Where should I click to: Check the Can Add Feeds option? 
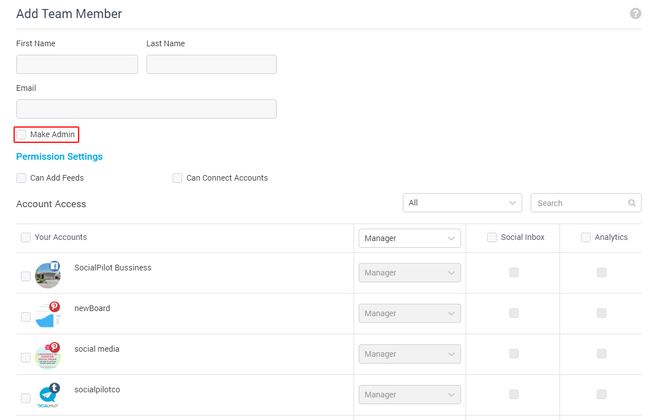22,178
